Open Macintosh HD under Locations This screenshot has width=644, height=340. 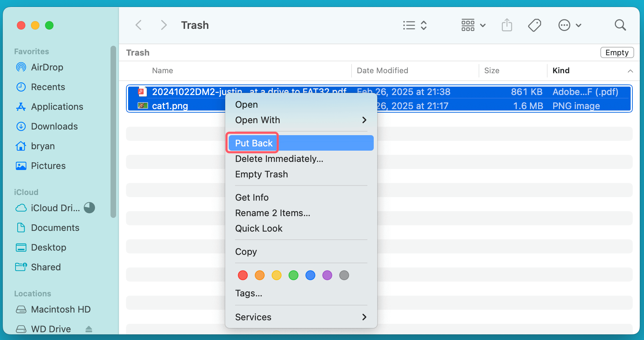tap(61, 309)
